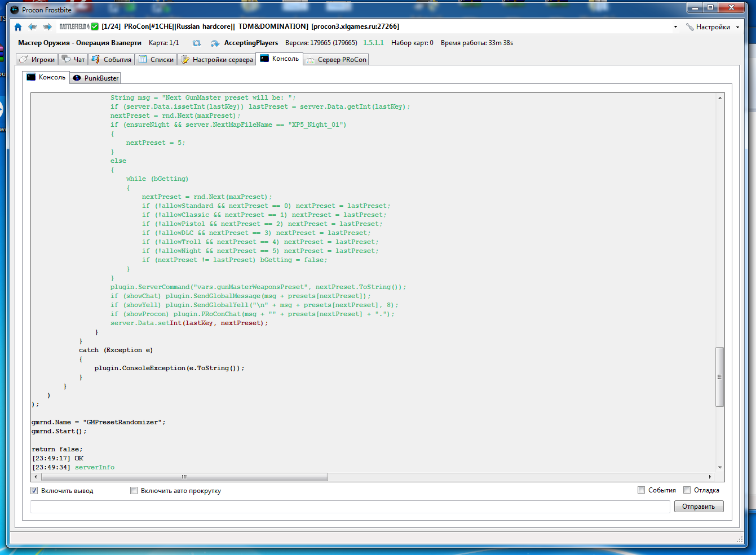Enable the Включить авто прокрутку checkbox

pos(134,491)
